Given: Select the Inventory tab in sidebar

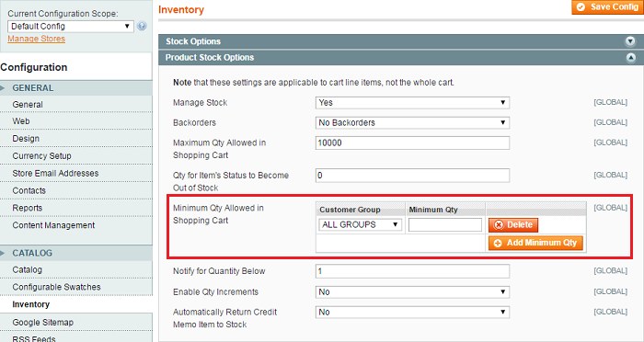Looking at the screenshot, I should (x=76, y=304).
